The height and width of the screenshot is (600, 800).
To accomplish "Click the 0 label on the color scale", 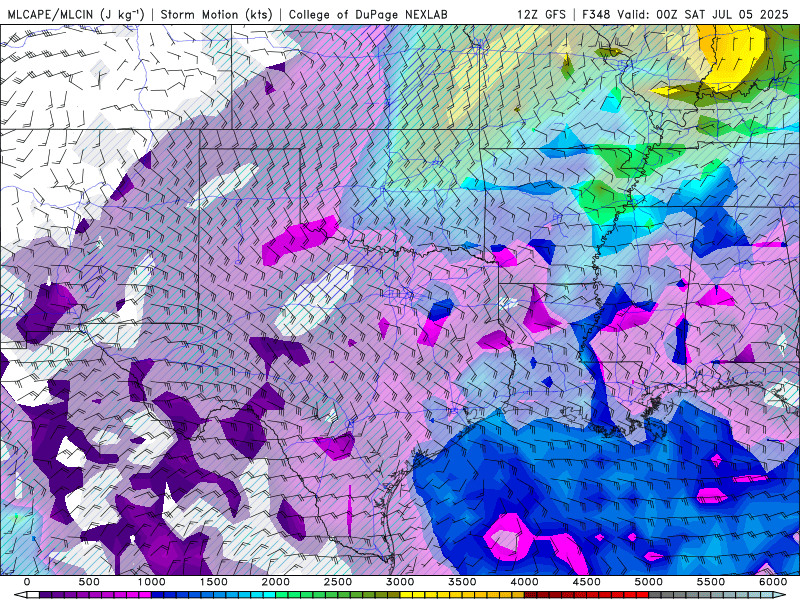I will [27, 582].
